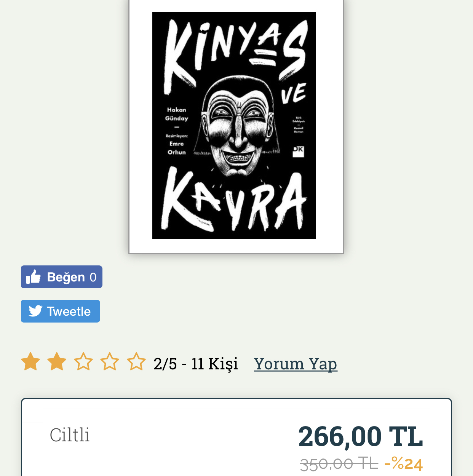Click the -%24 discount label
473x476 pixels.
click(x=404, y=464)
